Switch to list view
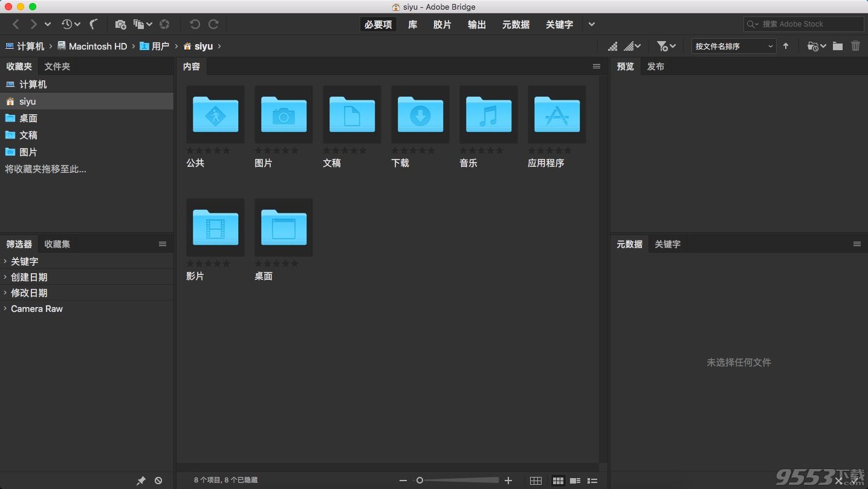868x489 pixels. [592, 481]
